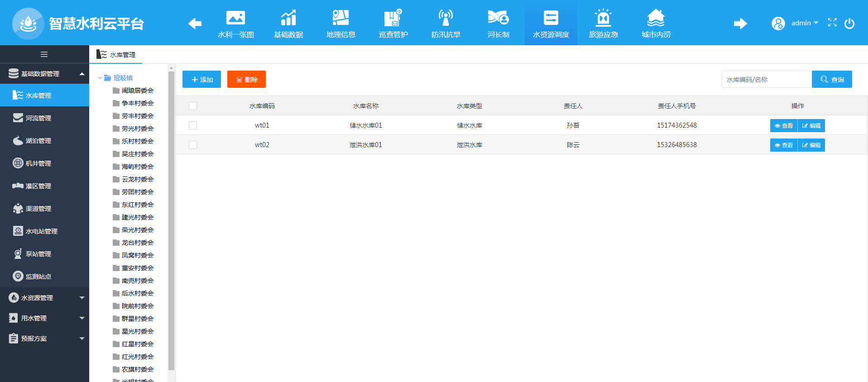Select 凤窝村委会 in the tree
Image resolution: width=868 pixels, height=382 pixels.
click(138, 255)
